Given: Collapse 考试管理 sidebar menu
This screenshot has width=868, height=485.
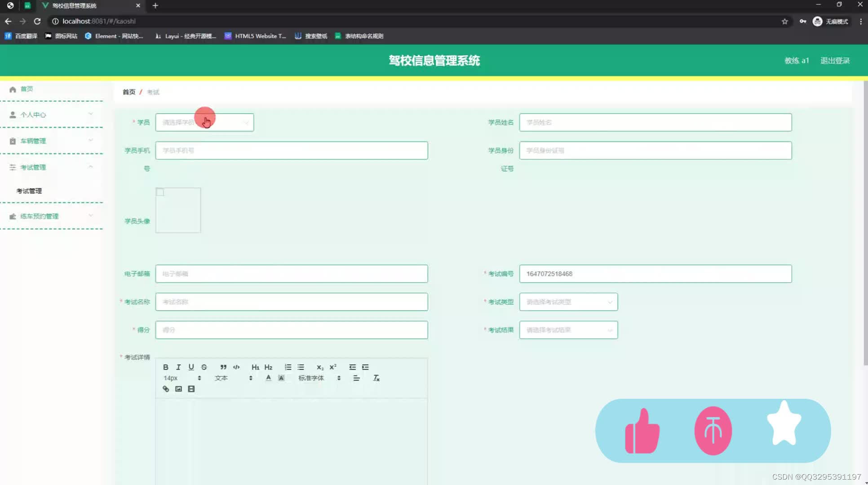Looking at the screenshot, I should (x=52, y=167).
